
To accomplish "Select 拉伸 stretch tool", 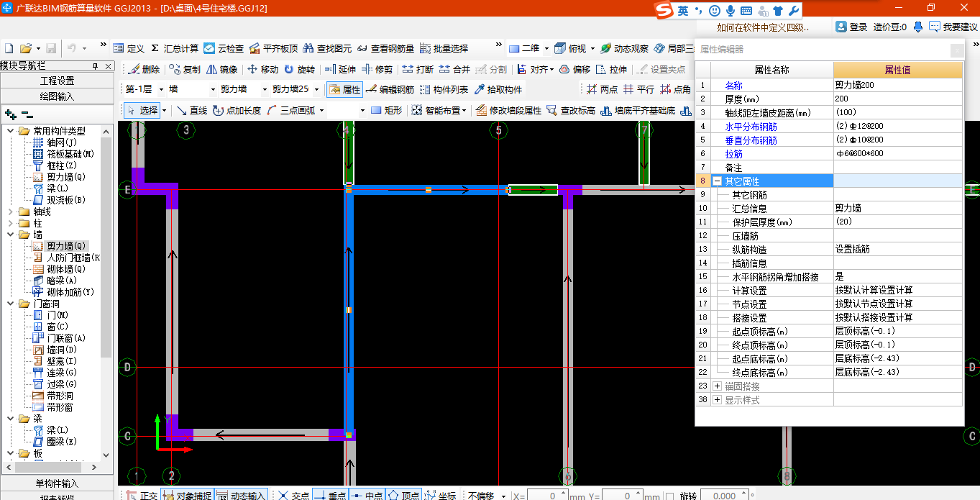I will tap(612, 70).
